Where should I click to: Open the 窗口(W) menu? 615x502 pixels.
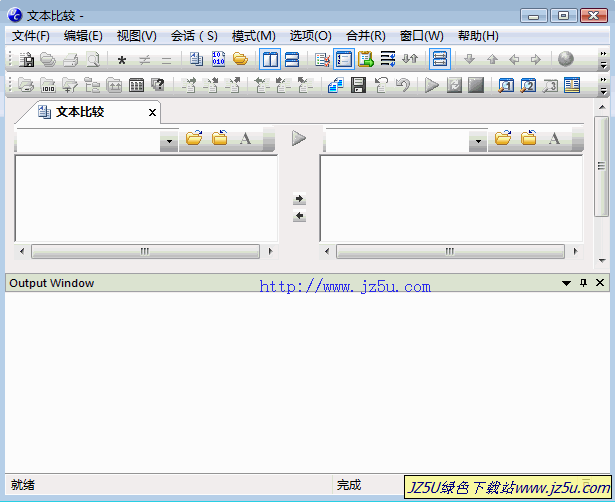pos(422,36)
